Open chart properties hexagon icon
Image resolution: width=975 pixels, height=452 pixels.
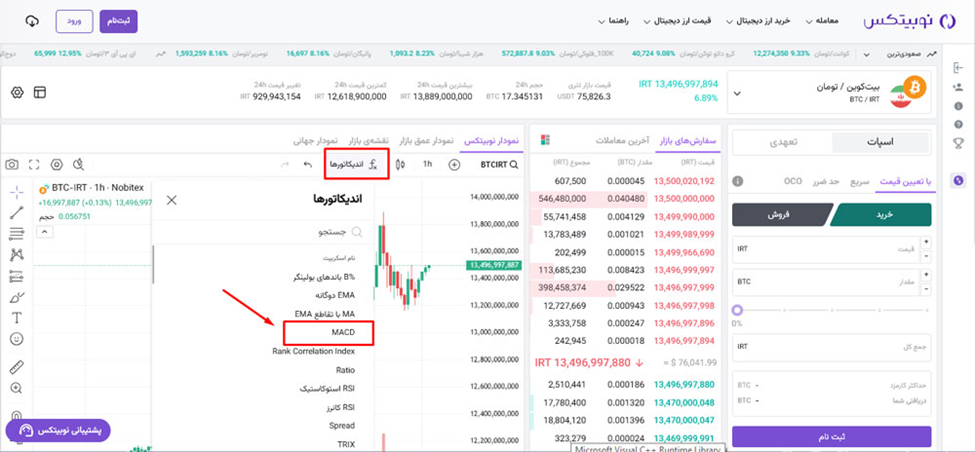coord(57,165)
